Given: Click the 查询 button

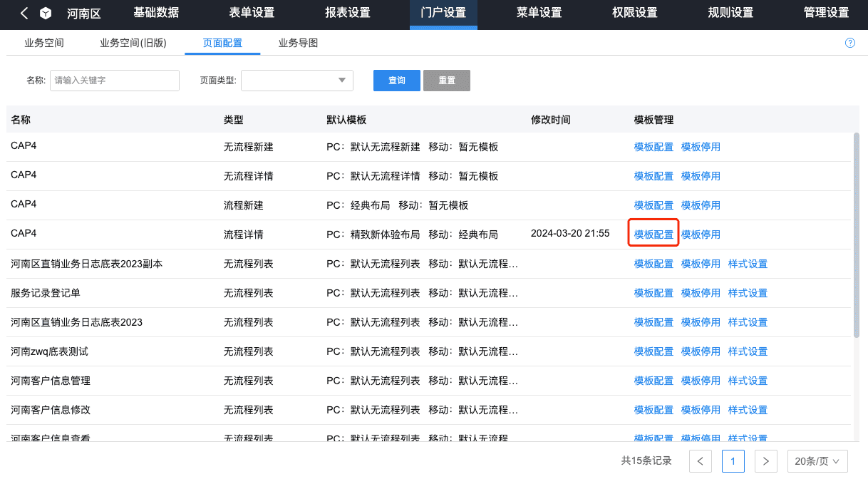Looking at the screenshot, I should (397, 81).
